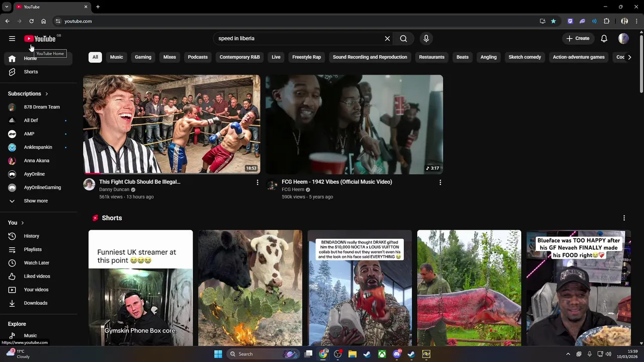Open Liked videos in the sidebar

(x=39, y=276)
